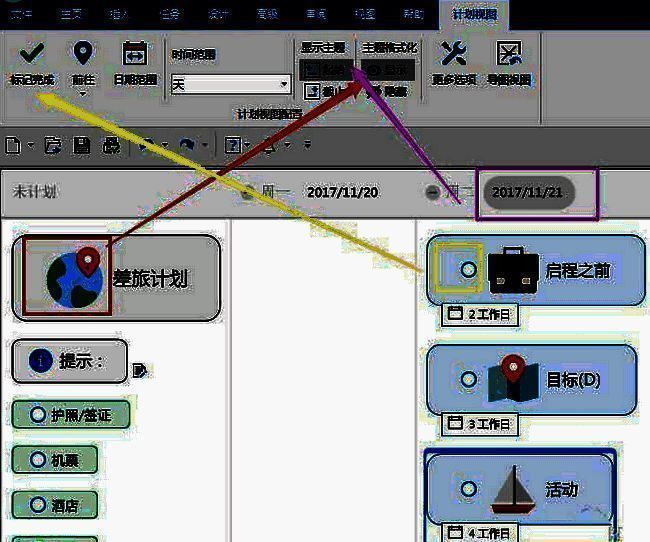This screenshot has height=542, width=650.
Task: Click the Mark Complete (标记完成) checkmark icon
Action: tap(32, 53)
